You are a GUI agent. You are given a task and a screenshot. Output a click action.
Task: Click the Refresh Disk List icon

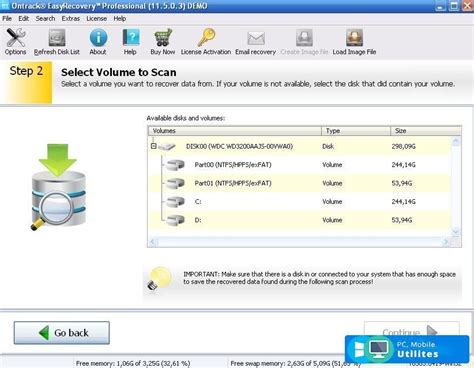pyautogui.click(x=57, y=38)
